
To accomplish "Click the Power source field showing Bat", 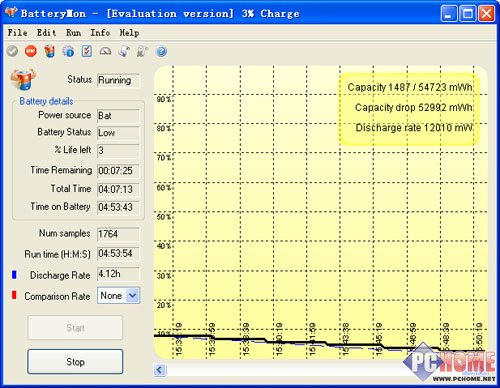I will point(118,116).
